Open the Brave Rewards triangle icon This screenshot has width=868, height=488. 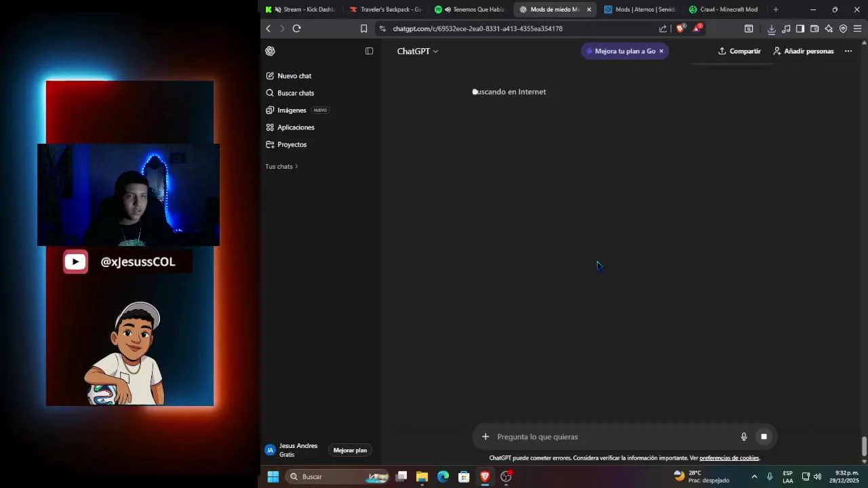pos(697,28)
